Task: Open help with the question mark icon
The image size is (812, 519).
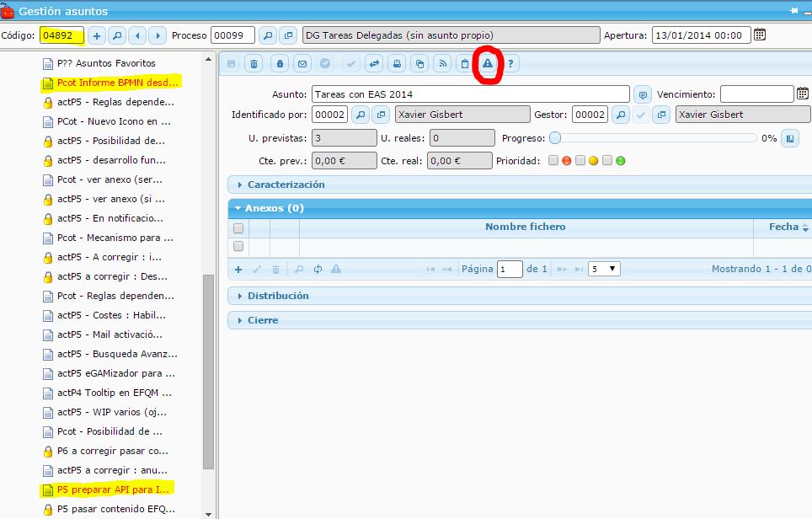Action: 510,63
